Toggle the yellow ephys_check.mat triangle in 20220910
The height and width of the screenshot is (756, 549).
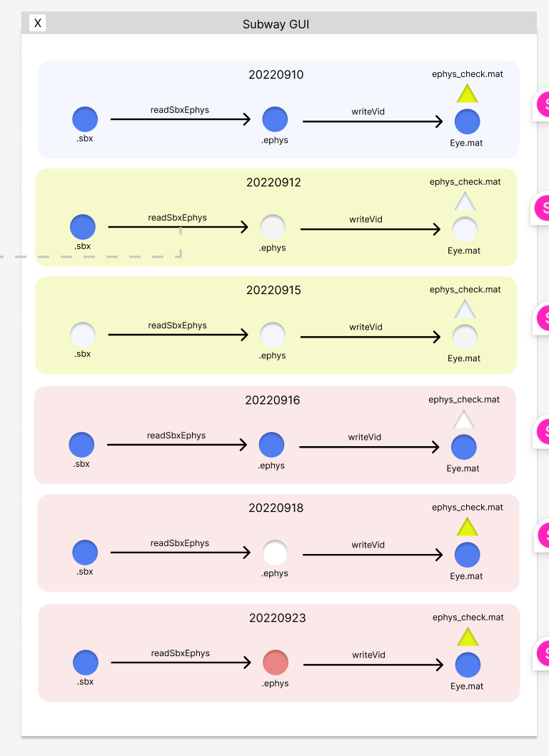click(x=468, y=94)
